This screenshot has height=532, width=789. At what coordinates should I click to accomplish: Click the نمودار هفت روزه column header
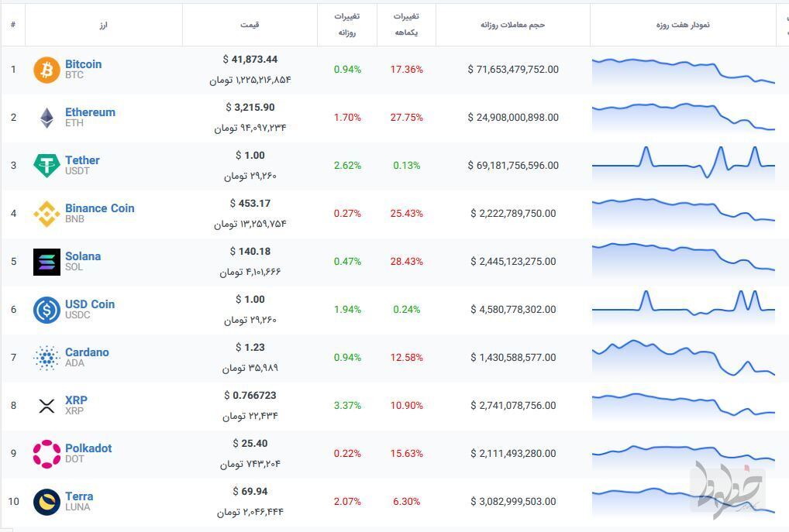pyautogui.click(x=683, y=25)
